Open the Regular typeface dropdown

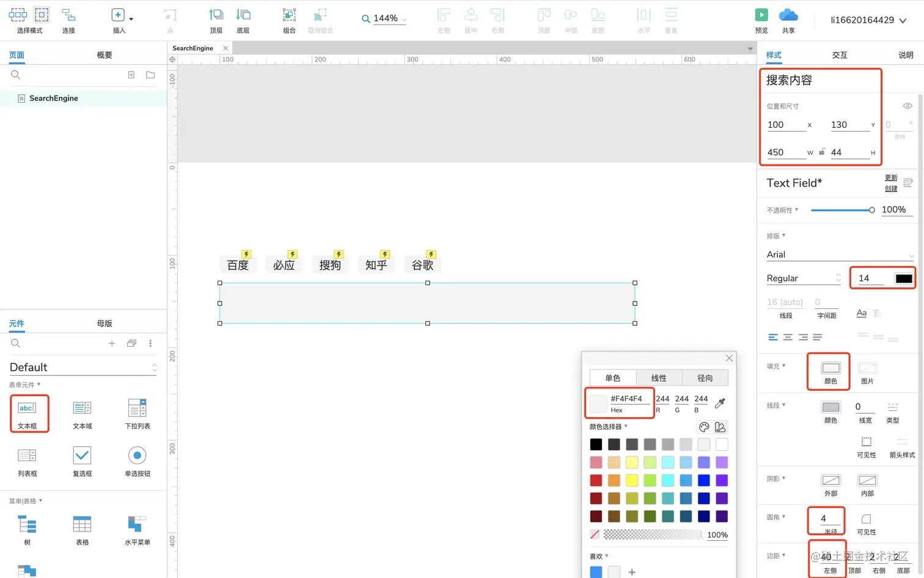coord(804,278)
